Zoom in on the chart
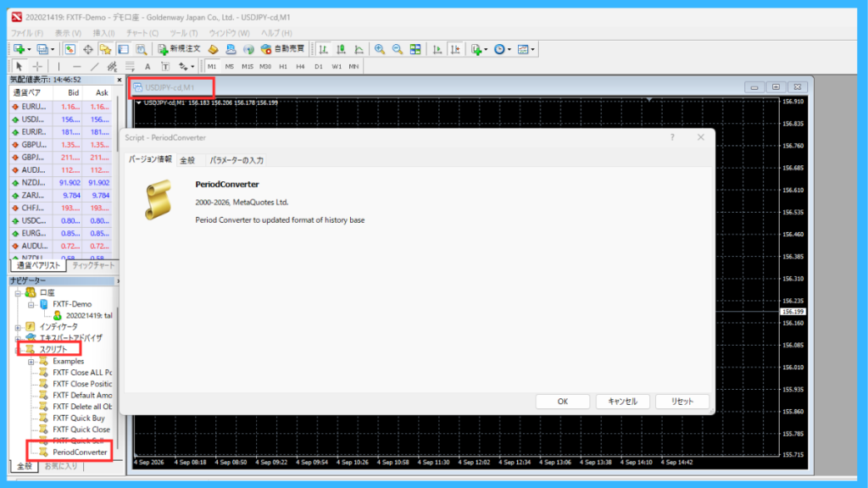This screenshot has height=488, width=868. (380, 49)
